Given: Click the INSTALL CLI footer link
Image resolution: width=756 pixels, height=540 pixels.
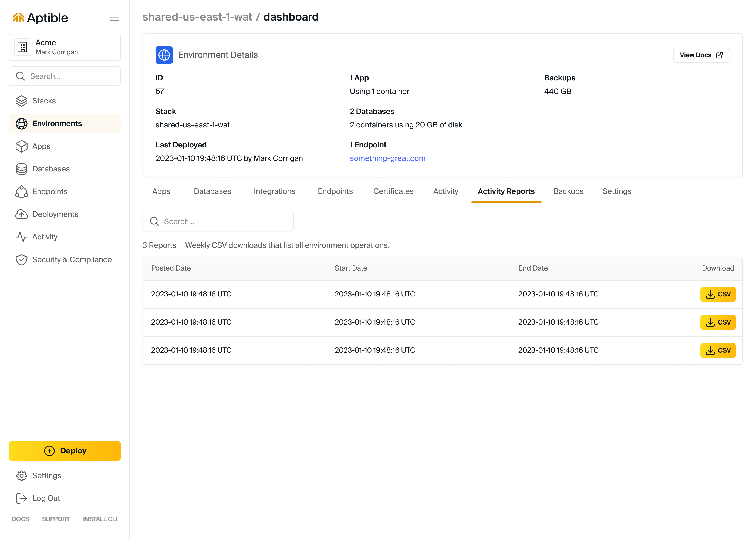Looking at the screenshot, I should tap(100, 519).
